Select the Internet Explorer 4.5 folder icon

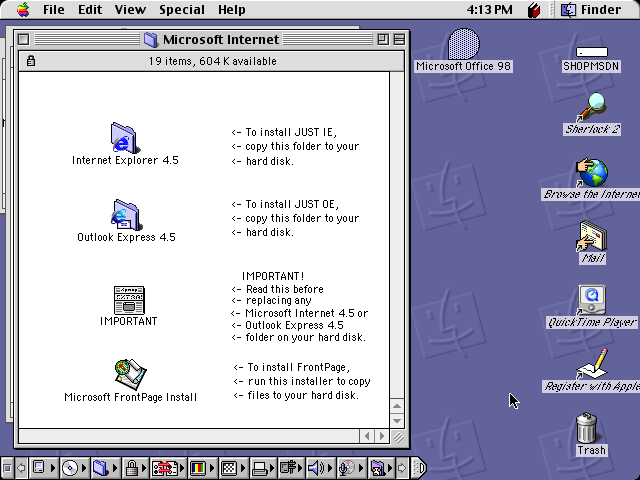click(x=125, y=137)
